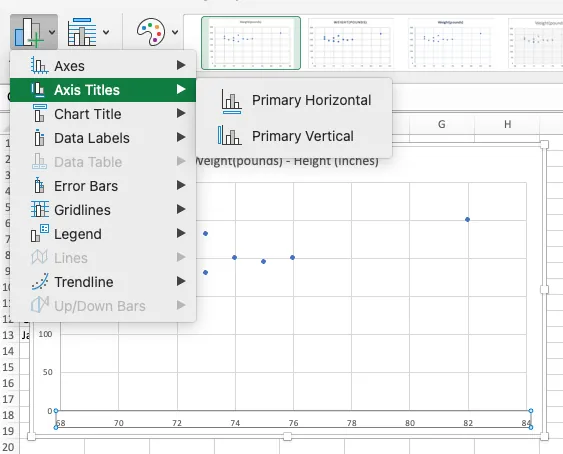Click the data point at x=76
The width and height of the screenshot is (563, 454).
(x=293, y=258)
